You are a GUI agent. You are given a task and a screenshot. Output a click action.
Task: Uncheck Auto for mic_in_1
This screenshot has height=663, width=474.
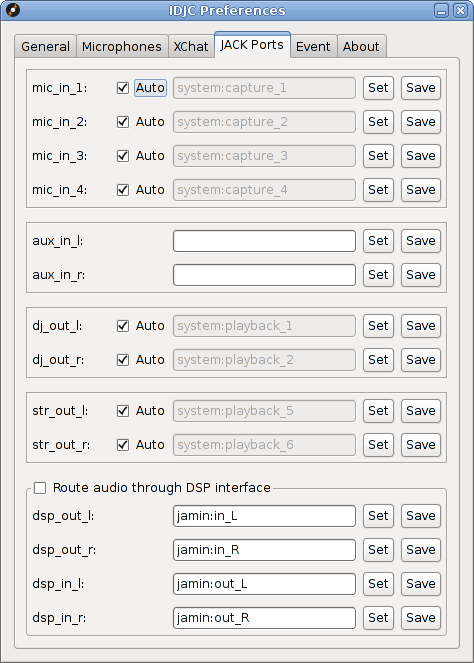(x=123, y=88)
